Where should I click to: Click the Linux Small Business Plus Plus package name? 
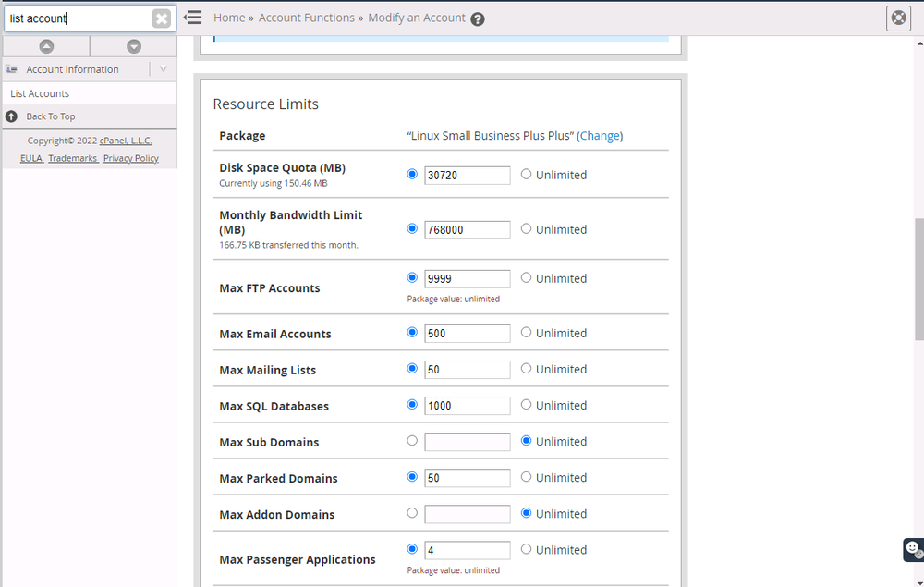(x=491, y=136)
